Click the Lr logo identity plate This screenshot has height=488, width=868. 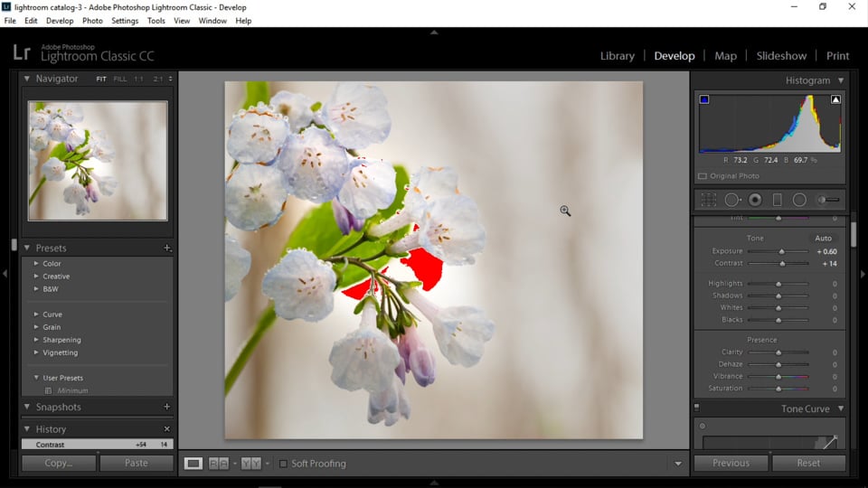pos(22,53)
